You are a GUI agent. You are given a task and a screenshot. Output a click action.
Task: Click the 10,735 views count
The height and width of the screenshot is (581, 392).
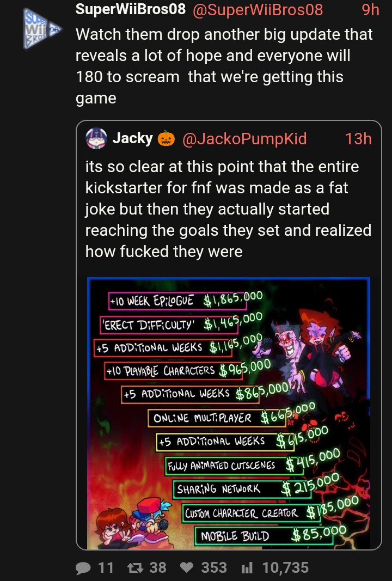285,568
